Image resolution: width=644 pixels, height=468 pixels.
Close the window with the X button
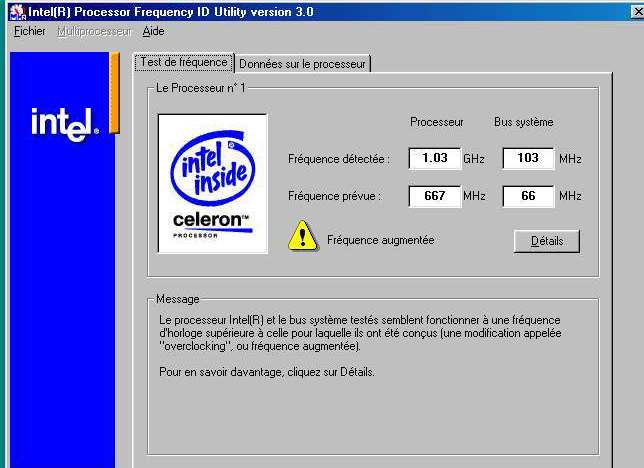[638, 12]
